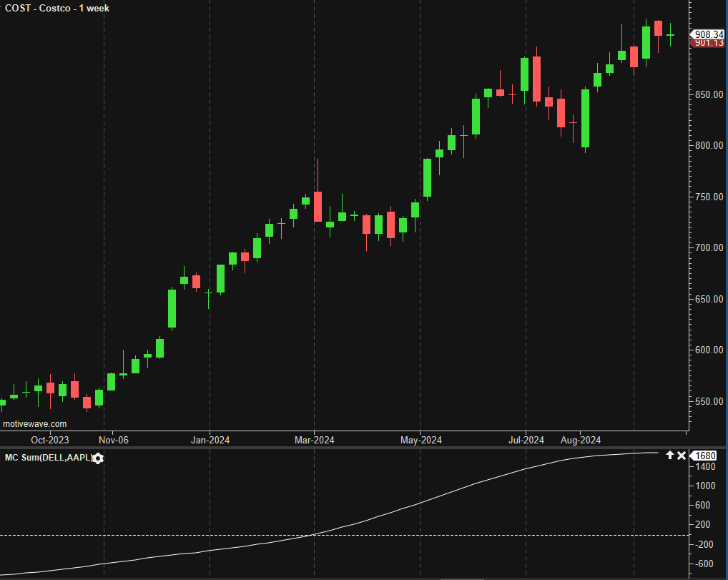Click the 1400 study axis label
Viewport: 728px width, 580px height.
tap(705, 467)
